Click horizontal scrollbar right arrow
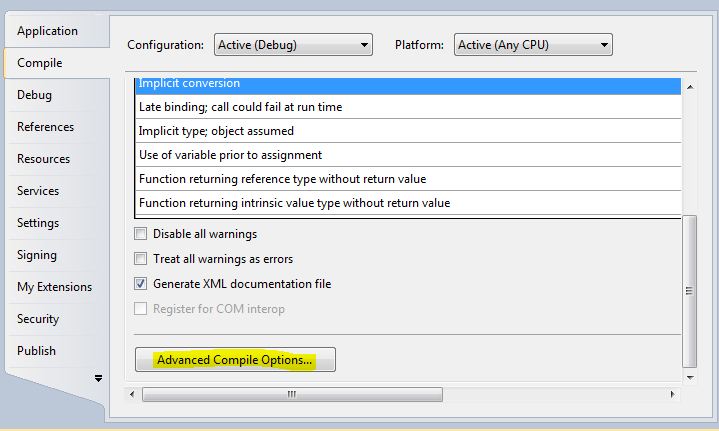This screenshot has height=431, width=719. coord(672,394)
